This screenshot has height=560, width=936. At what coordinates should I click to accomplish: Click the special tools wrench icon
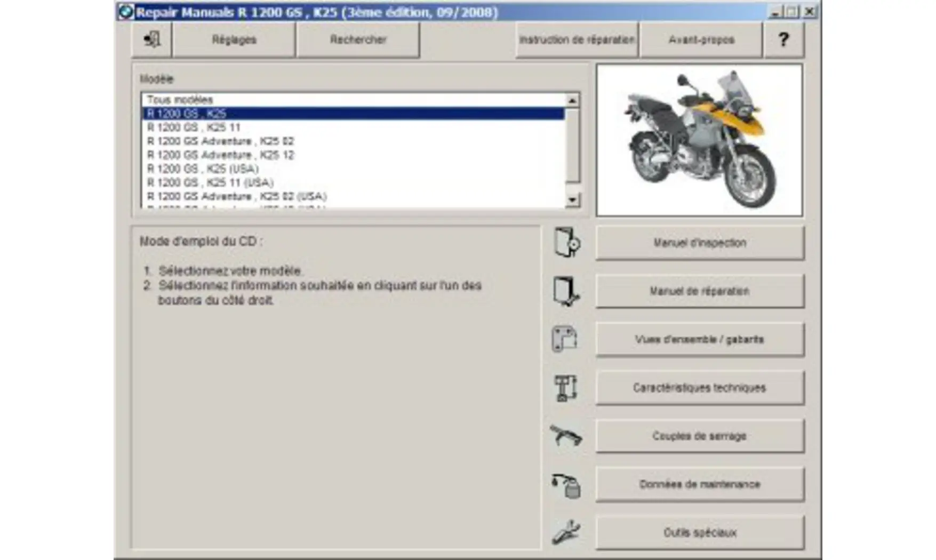point(566,532)
